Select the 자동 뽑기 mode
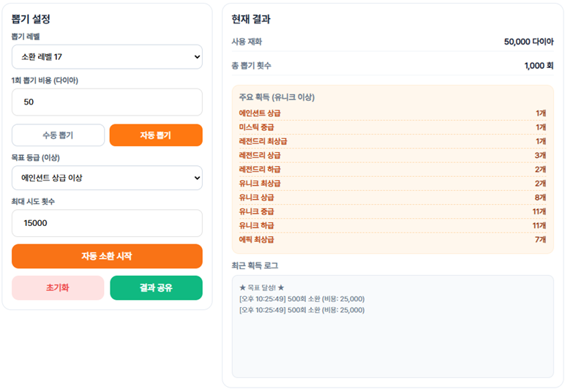This screenshot has height=392, width=565. pos(156,135)
